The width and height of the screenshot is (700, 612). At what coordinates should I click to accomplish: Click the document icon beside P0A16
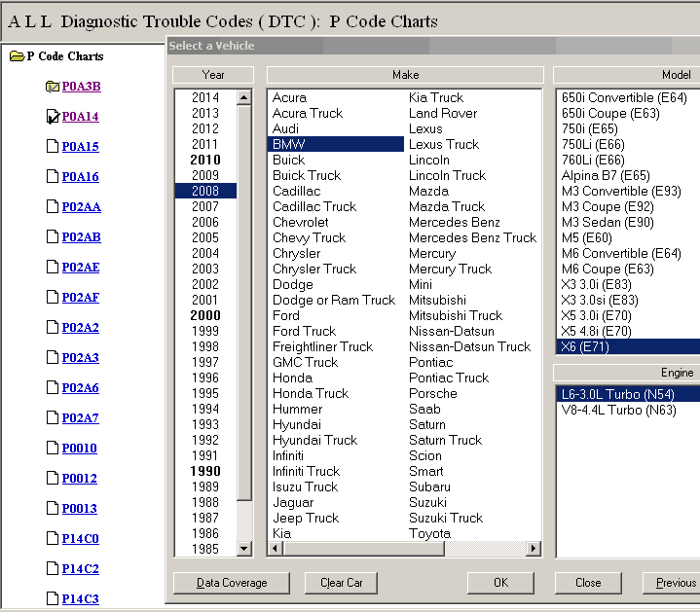tap(53, 177)
